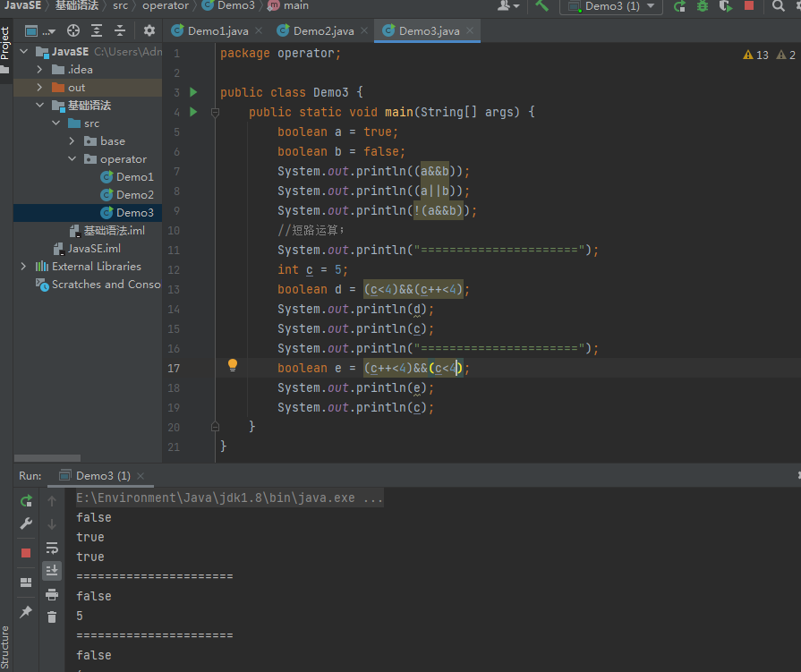801x672 pixels.
Task: Toggle the pin tab icon in Run panel
Action: [x=26, y=612]
